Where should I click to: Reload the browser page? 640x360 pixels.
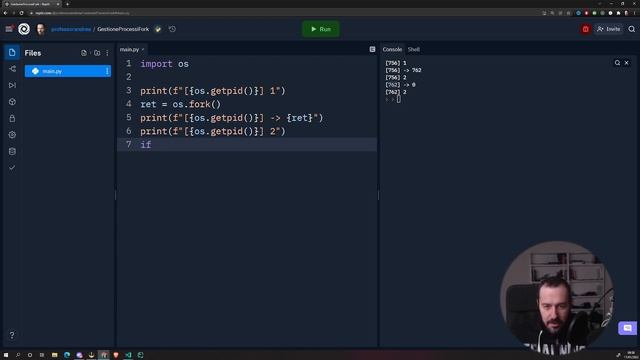click(x=21, y=13)
